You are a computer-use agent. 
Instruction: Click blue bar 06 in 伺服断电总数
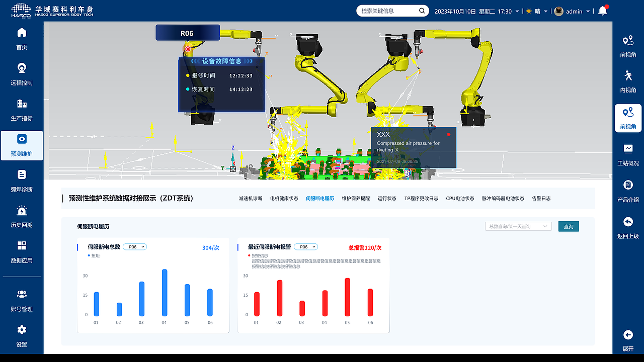pyautogui.click(x=210, y=303)
